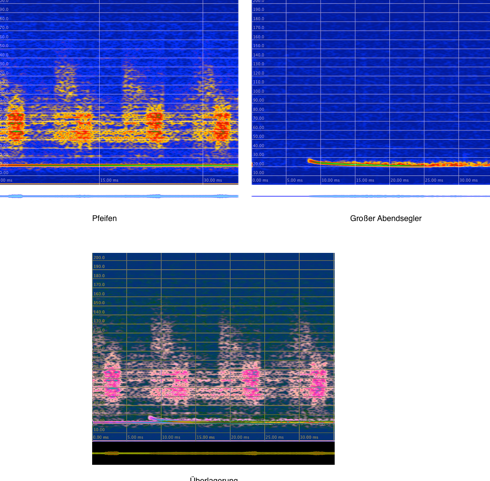Viewport: 490px width, 481px height.
Task: Click the waveform strip under the Pfeifen spectrogram
Action: (x=119, y=196)
